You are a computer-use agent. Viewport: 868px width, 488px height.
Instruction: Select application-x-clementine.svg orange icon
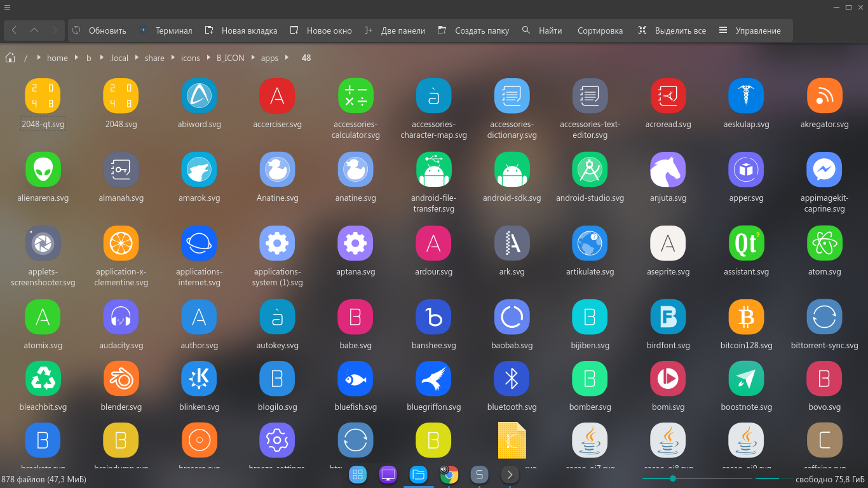pyautogui.click(x=121, y=243)
